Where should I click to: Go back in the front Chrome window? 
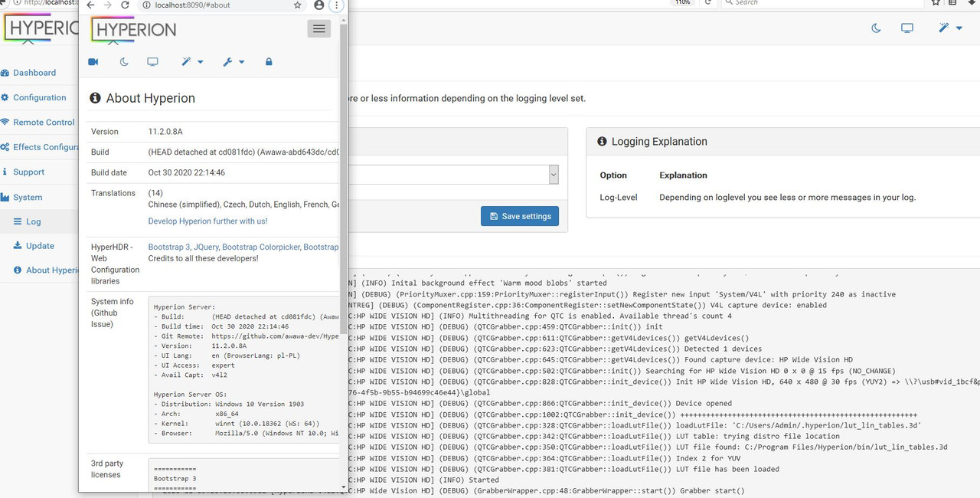(90, 5)
